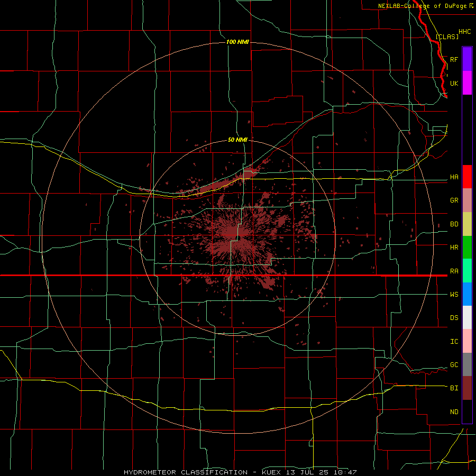Image resolution: width=476 pixels, height=476 pixels.
Task: Click the BD legend label
Action: (454, 224)
